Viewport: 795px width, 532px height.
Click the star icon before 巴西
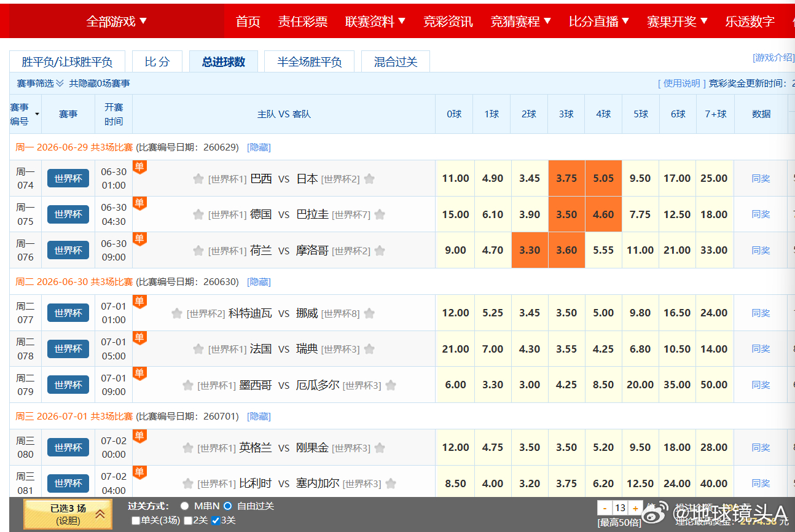pos(198,179)
